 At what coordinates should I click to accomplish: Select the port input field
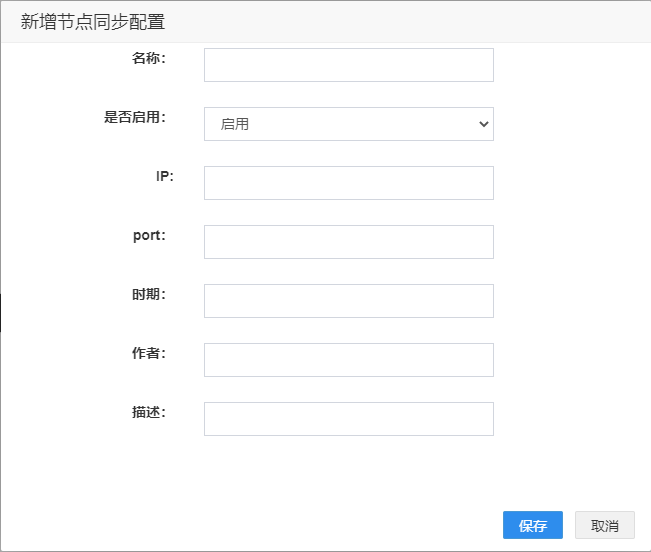point(349,242)
